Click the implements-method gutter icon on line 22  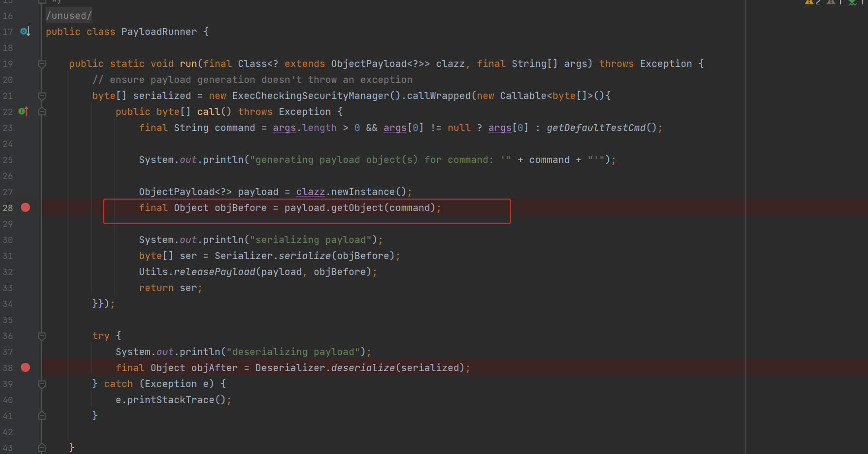tap(23, 112)
